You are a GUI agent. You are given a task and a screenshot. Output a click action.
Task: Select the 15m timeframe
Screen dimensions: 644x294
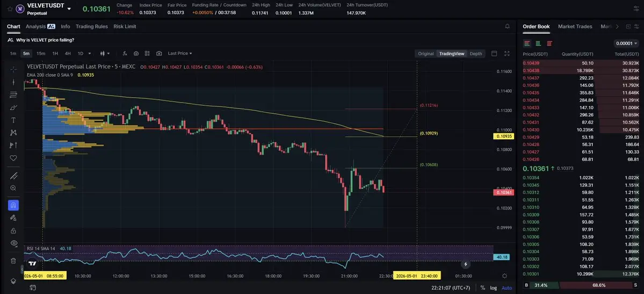(x=41, y=53)
